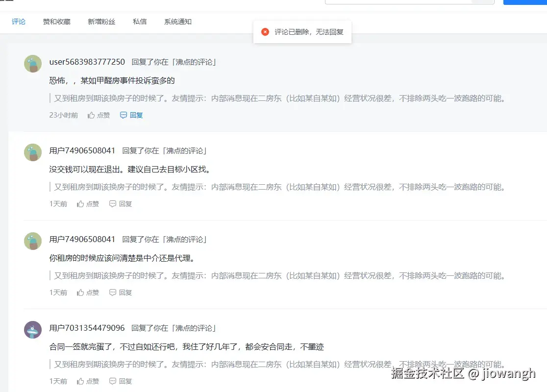This screenshot has width=547, height=392.
Task: Go to the 系统通知 tab
Action: tap(177, 22)
